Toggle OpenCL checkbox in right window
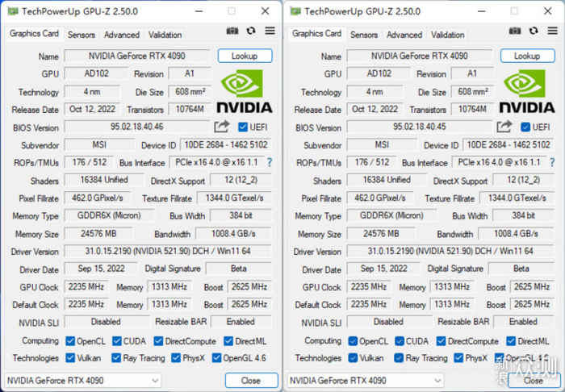The height and width of the screenshot is (392, 565). pos(353,341)
